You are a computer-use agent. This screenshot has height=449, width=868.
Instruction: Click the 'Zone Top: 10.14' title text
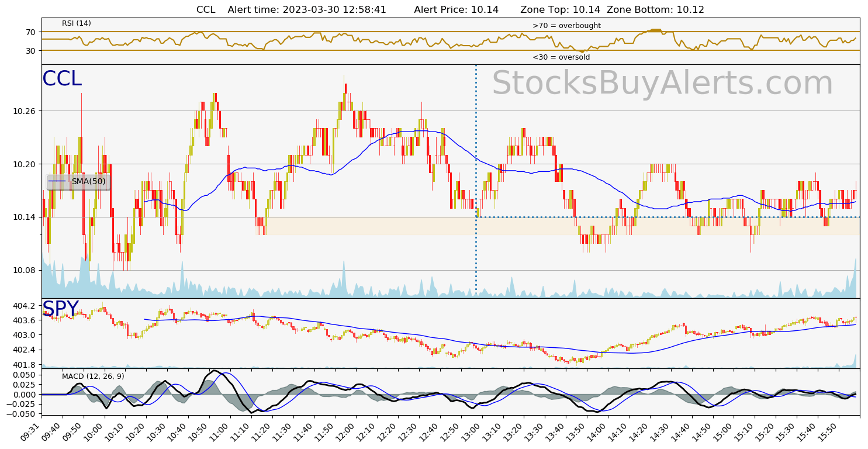pos(561,9)
